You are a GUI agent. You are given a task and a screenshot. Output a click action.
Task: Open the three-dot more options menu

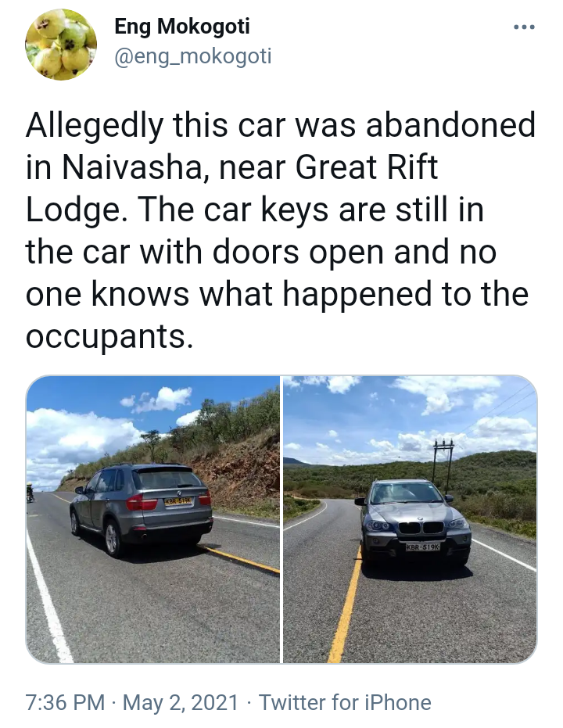[525, 27]
